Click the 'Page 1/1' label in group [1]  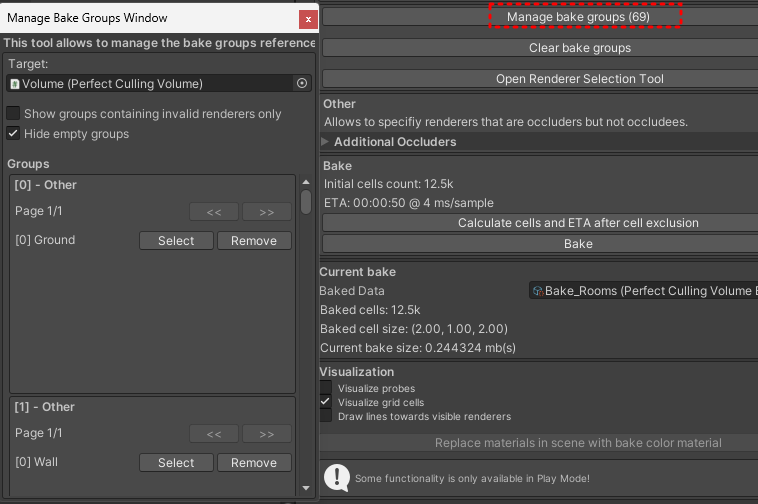pos(39,433)
